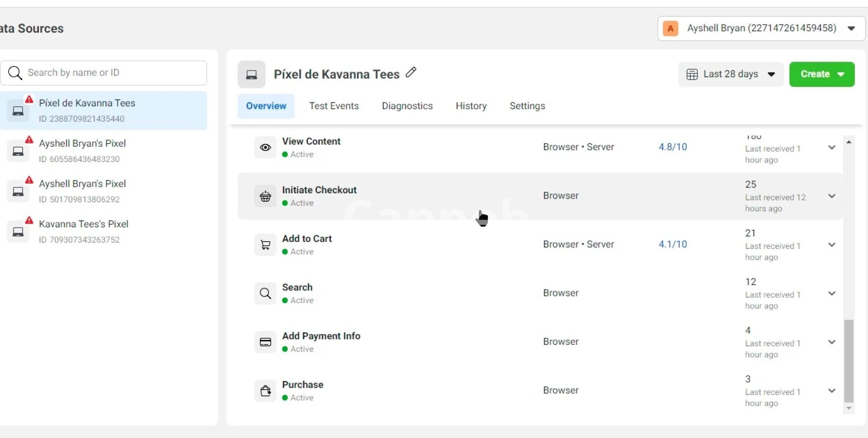Viewport: 868px width, 438px height.
Task: Expand the Purchase event row chevron
Action: click(x=831, y=390)
